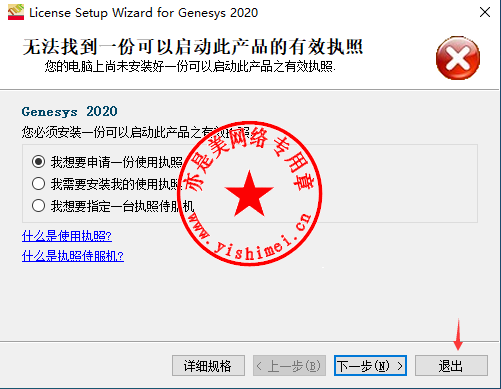Viewport: 501px width, 389px height.
Task: Click the Genesys 2020 product heading
Action: (69, 111)
